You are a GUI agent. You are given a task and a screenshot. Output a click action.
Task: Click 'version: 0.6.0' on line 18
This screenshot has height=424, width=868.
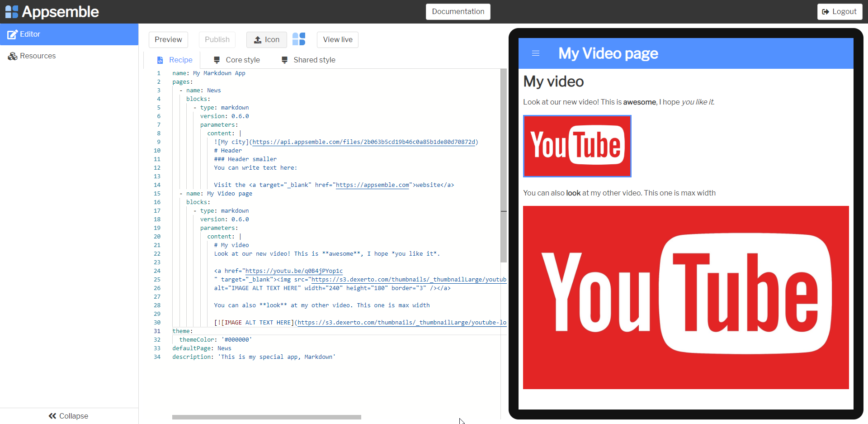[x=225, y=219]
